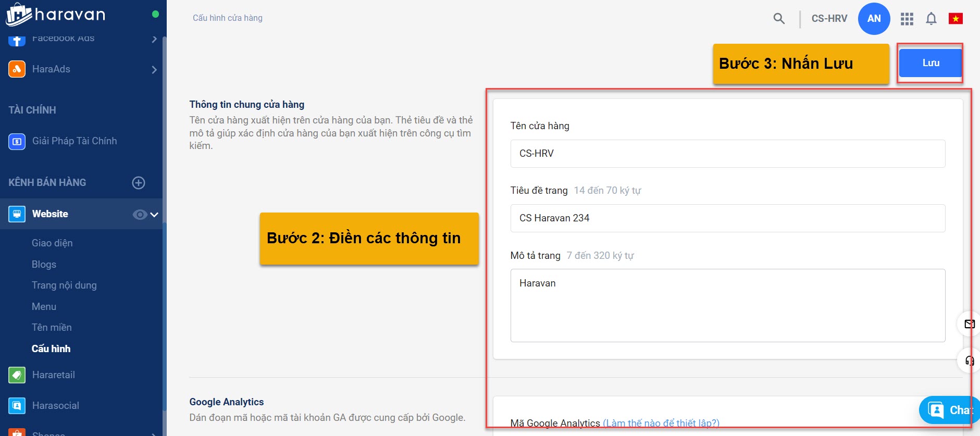This screenshot has width=980, height=436.
Task: Click the Tiêu đề trang input field
Action: coord(728,218)
